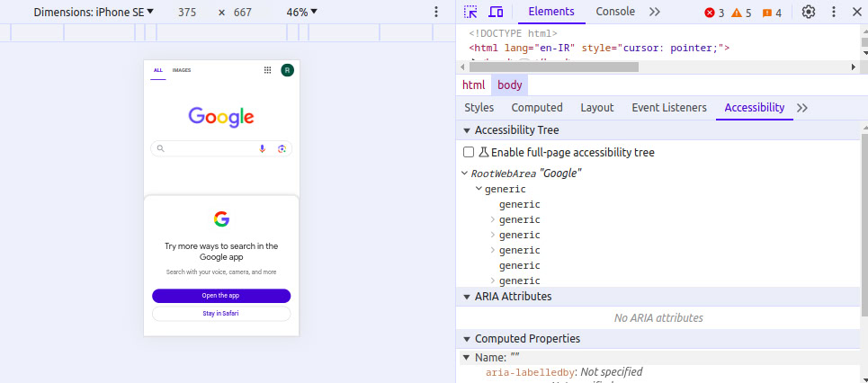This screenshot has width=868, height=383.
Task: Click the scroll left arrow in DOM pane
Action: click(x=463, y=67)
